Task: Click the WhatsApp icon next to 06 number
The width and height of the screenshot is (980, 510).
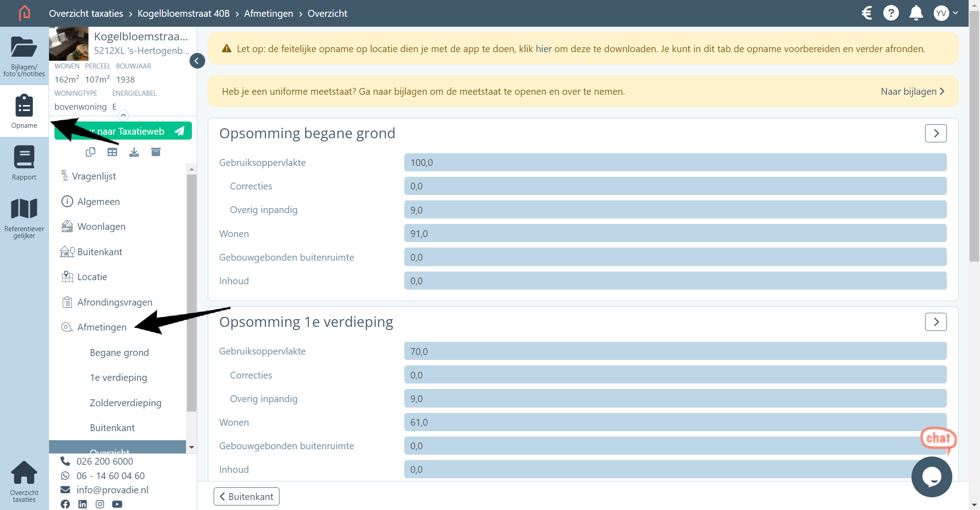Action: point(65,476)
